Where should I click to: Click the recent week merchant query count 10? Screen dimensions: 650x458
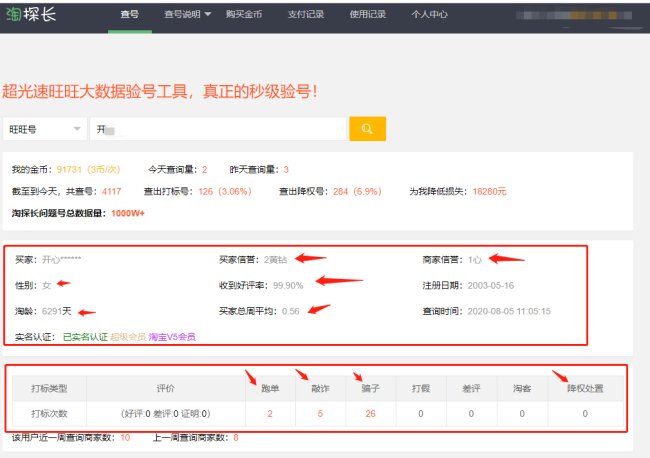click(x=125, y=438)
